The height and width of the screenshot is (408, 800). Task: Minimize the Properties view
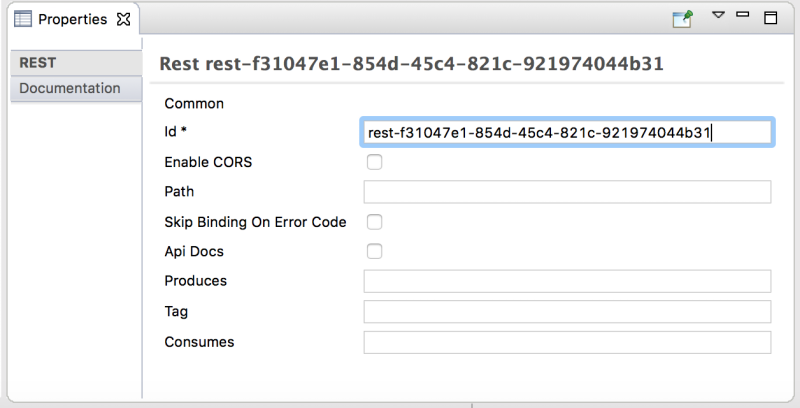743,16
